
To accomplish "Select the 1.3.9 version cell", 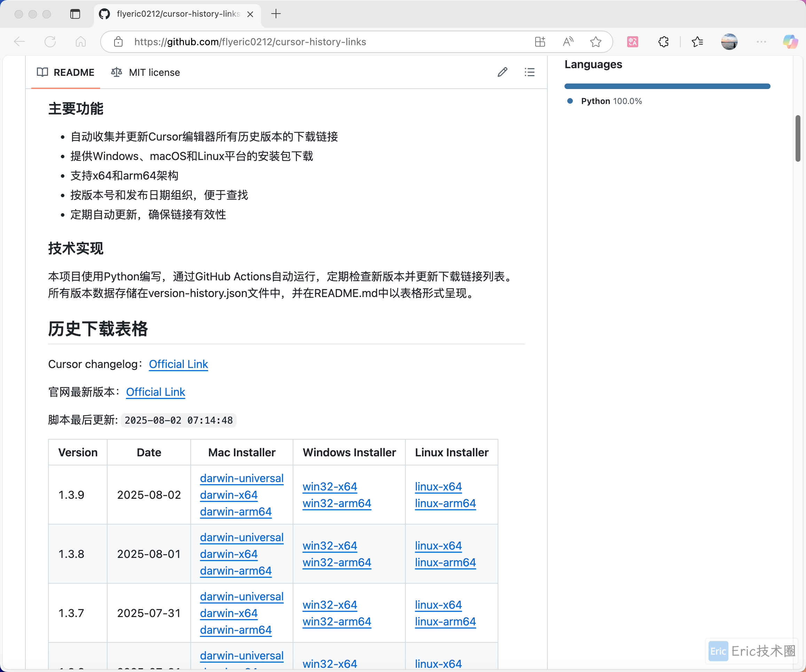I will pos(78,495).
